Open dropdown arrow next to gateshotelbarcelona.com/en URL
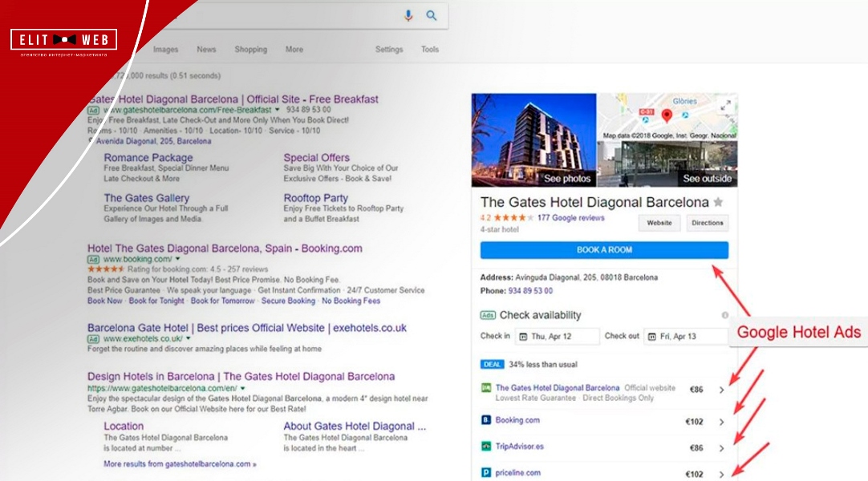This screenshot has width=868, height=481. (x=242, y=388)
